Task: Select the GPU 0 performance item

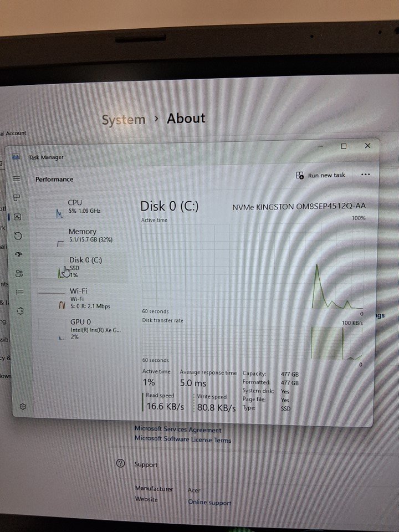Action: 82,329
